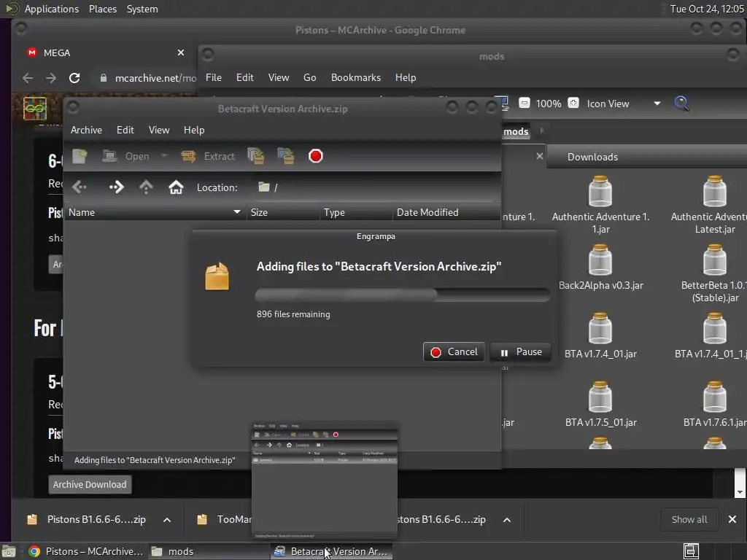Image resolution: width=747 pixels, height=560 pixels.
Task: Click the page scrollbar down arrow in Chrome
Action: tap(740, 492)
